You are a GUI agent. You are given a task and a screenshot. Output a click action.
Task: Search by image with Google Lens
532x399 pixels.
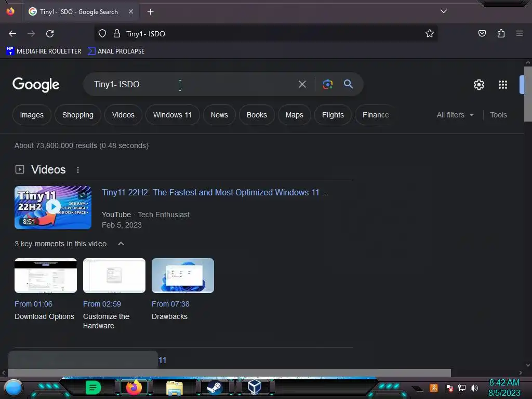327,84
